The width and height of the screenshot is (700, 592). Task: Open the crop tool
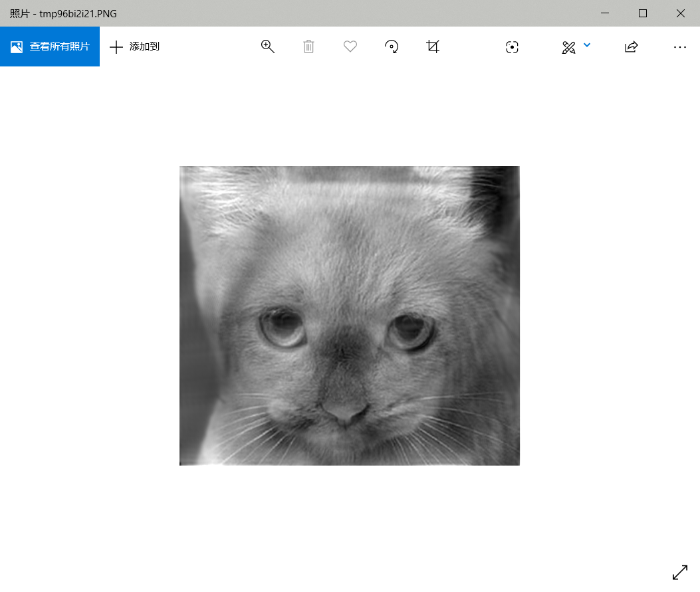(433, 47)
